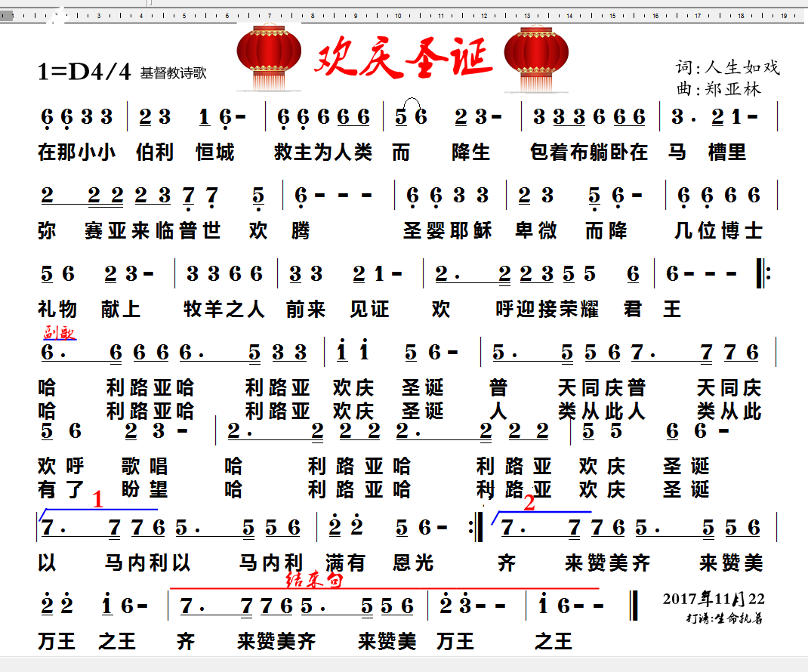
Task: Click the lyric 马内利以
Action: pyautogui.click(x=147, y=563)
